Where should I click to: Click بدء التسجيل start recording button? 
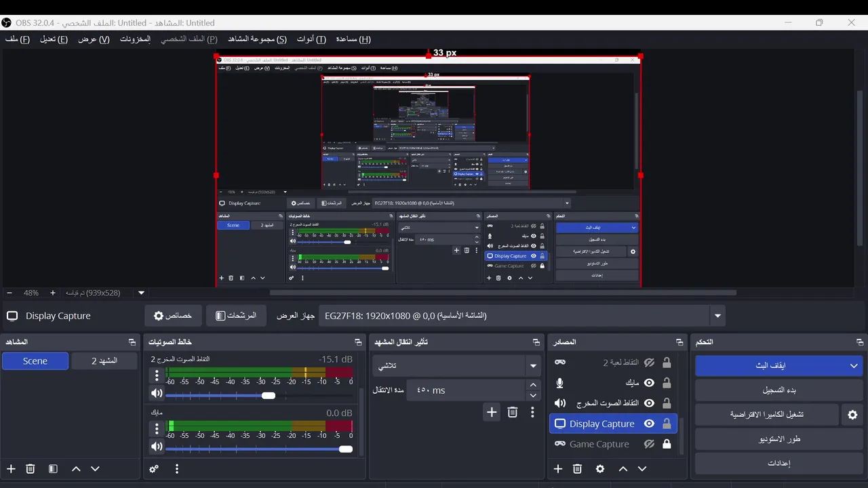click(778, 390)
